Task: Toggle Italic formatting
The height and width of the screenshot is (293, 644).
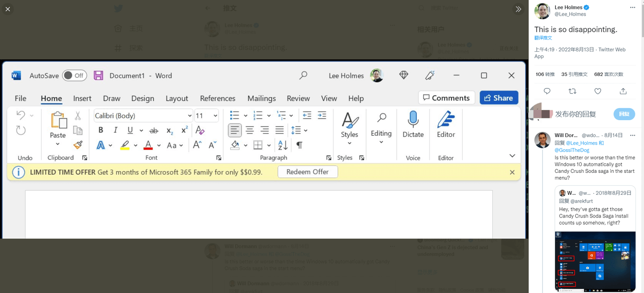Action: tap(115, 130)
